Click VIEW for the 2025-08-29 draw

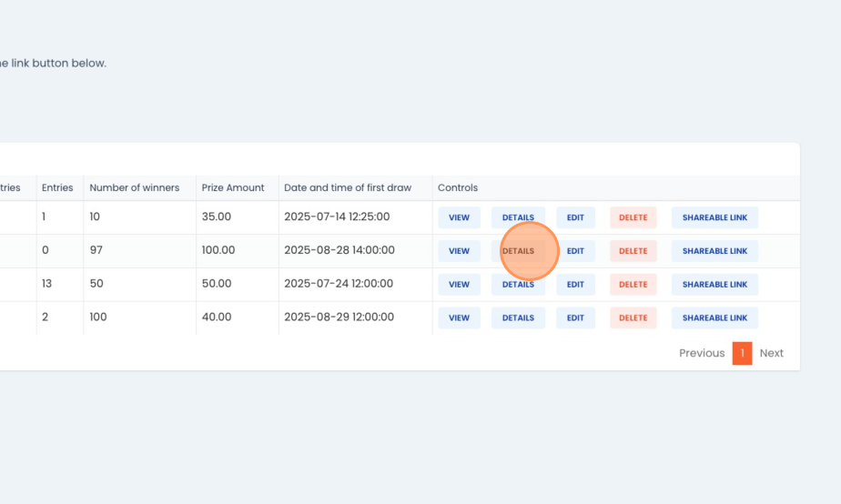click(x=459, y=318)
